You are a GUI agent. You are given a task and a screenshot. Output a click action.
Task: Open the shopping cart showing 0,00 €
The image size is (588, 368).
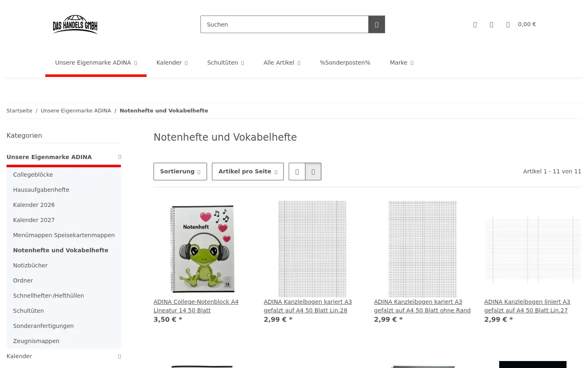click(x=521, y=25)
